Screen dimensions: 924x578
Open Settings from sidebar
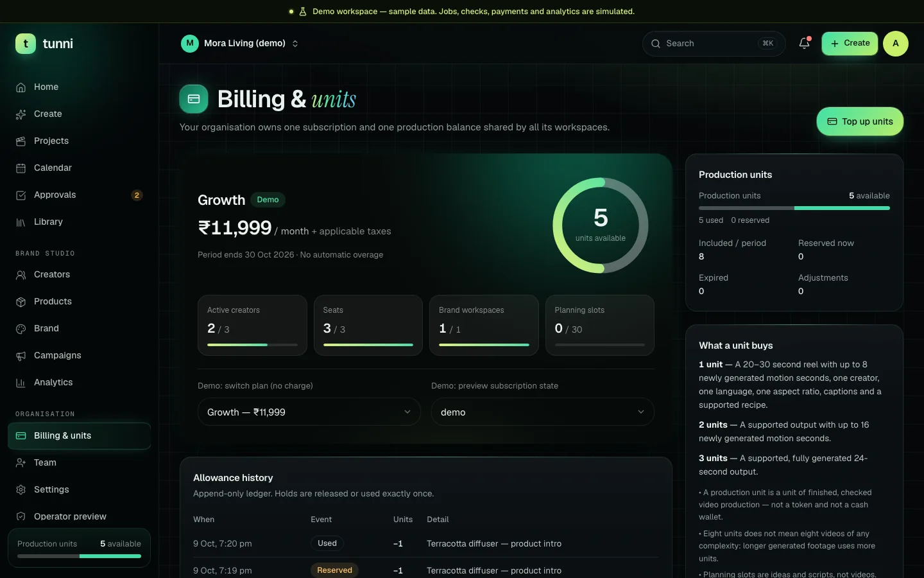[x=80, y=490]
